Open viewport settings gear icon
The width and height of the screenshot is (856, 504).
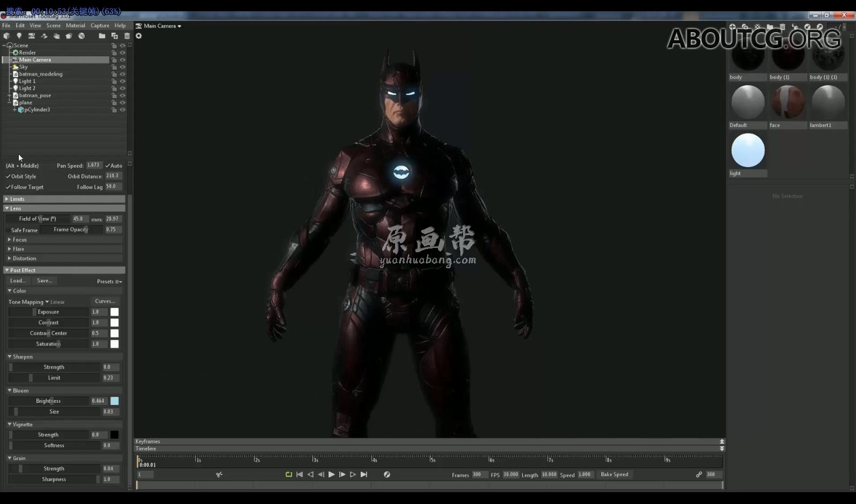click(x=139, y=36)
